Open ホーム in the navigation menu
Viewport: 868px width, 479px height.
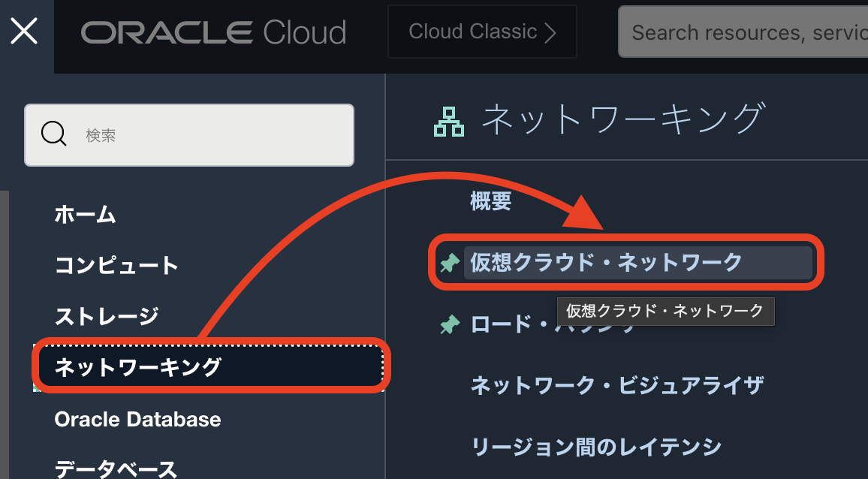tap(85, 215)
